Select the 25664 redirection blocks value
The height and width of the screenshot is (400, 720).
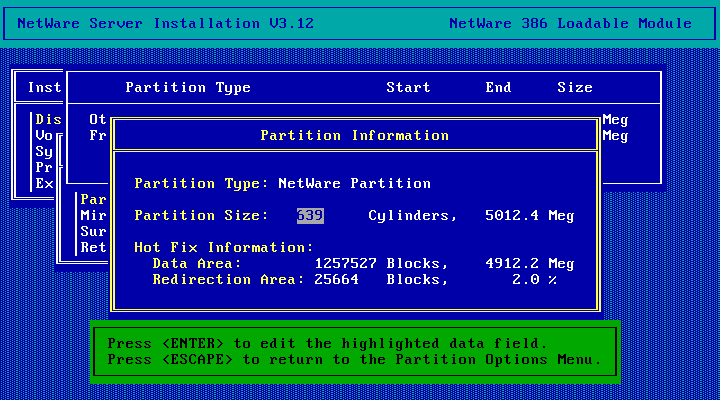(336, 280)
